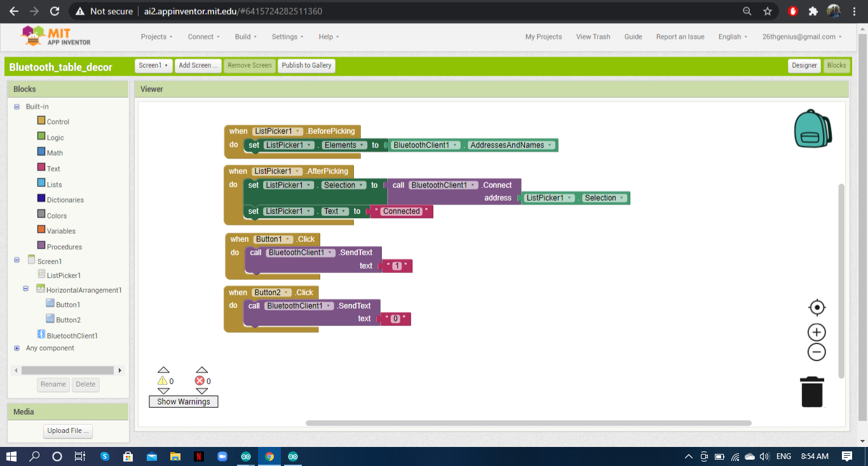
Task: Collapse the Built-in blocks section
Action: click(17, 107)
